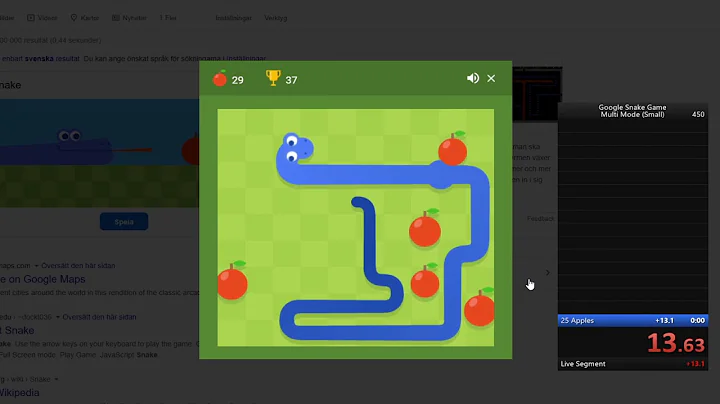Click the 'Google Snake Game Multi Mode (Small)' title
The width and height of the screenshot is (720, 404).
[632, 111]
